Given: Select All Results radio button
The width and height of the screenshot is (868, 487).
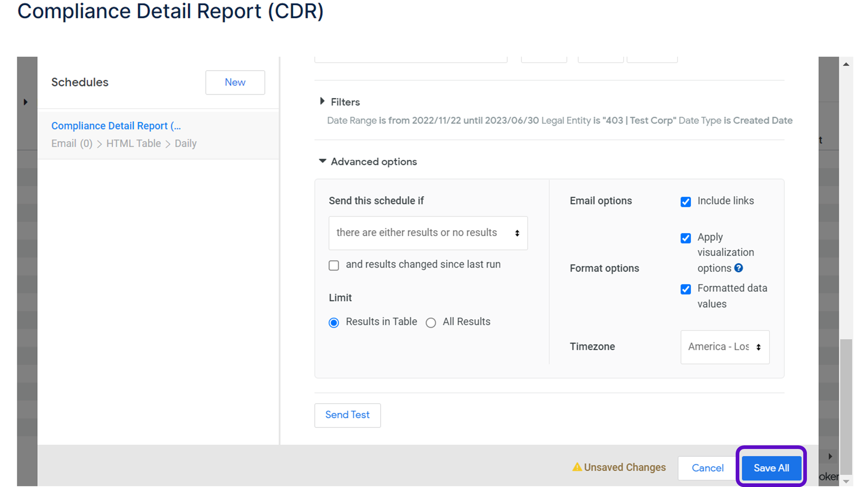Looking at the screenshot, I should 431,322.
